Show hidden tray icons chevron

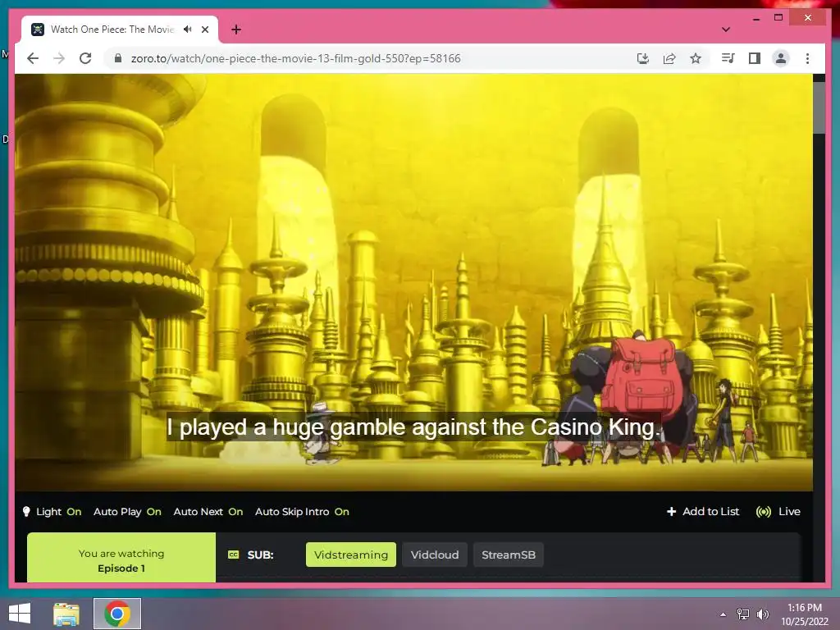(724, 614)
